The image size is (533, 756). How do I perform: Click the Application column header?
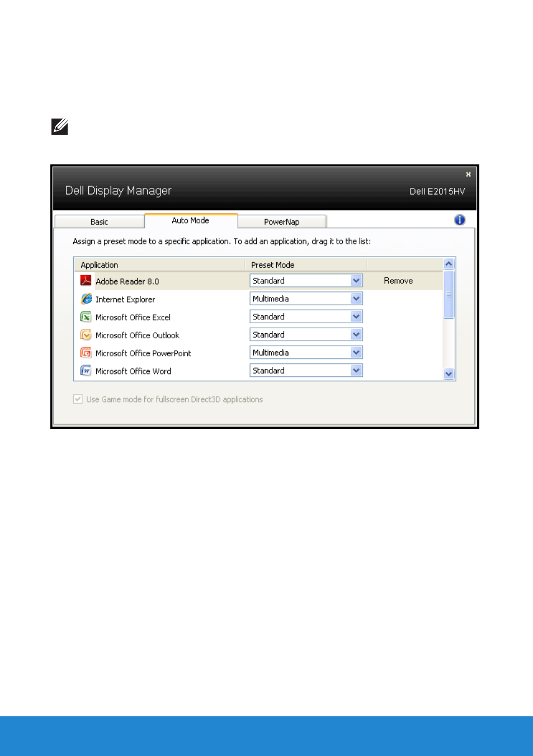159,264
